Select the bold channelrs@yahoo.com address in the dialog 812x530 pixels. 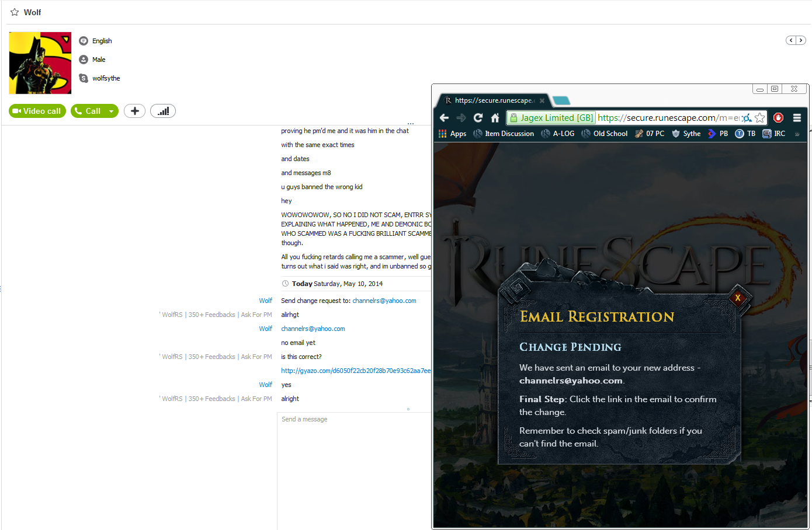pyautogui.click(x=571, y=381)
